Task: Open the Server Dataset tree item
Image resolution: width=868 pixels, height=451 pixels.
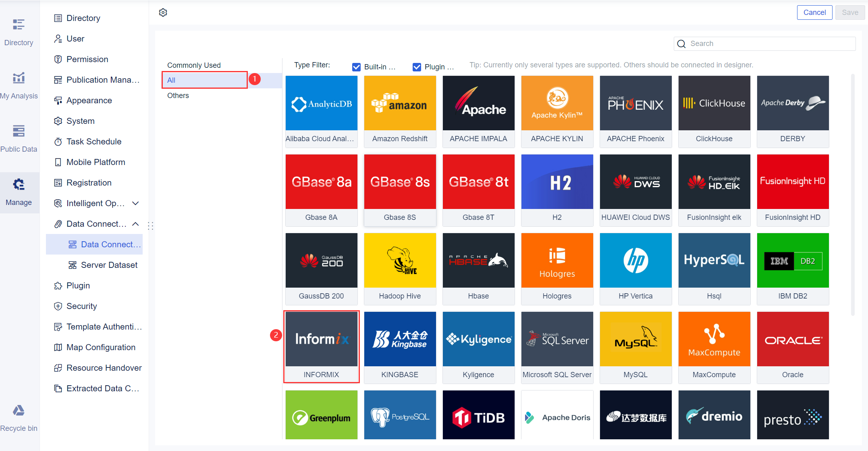Action: [109, 265]
